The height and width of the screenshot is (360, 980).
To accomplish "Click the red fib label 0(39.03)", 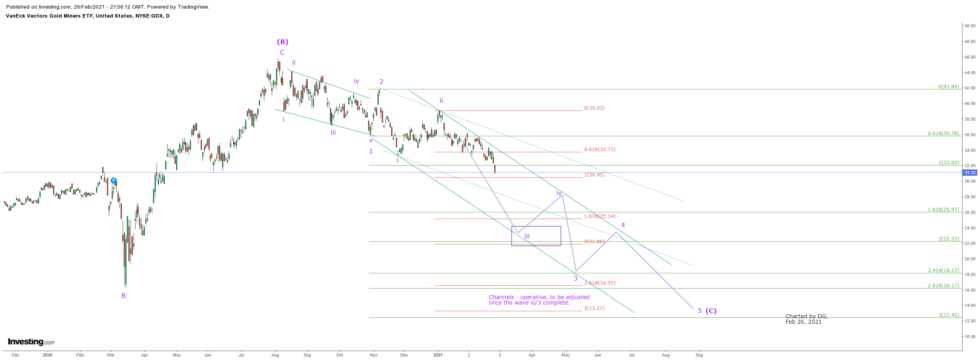I will point(594,108).
